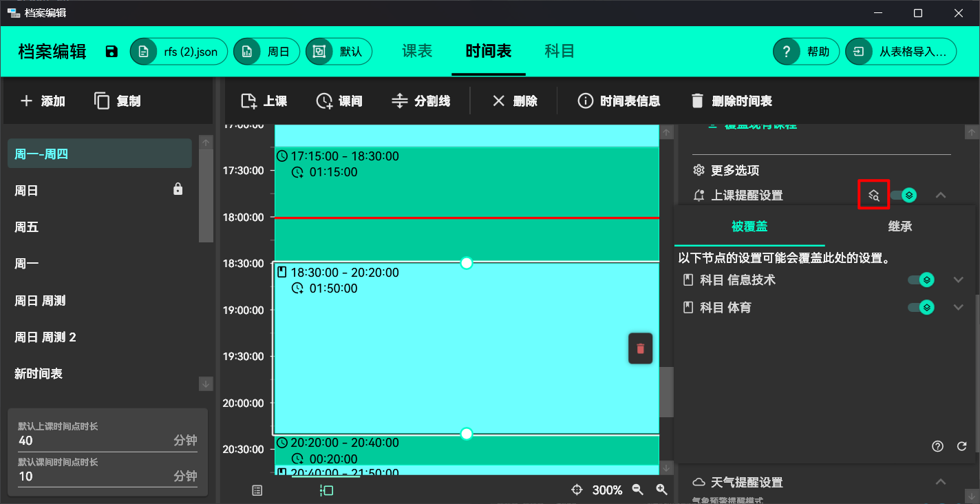980x504 pixels.
Task: Expand the 科目 信息技术 entry
Action: (x=958, y=280)
